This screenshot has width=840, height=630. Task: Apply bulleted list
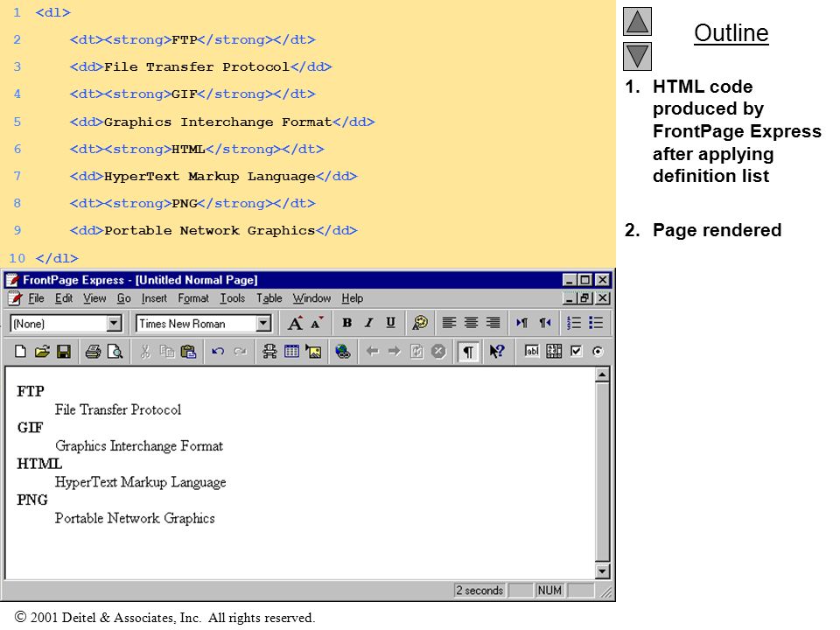596,323
